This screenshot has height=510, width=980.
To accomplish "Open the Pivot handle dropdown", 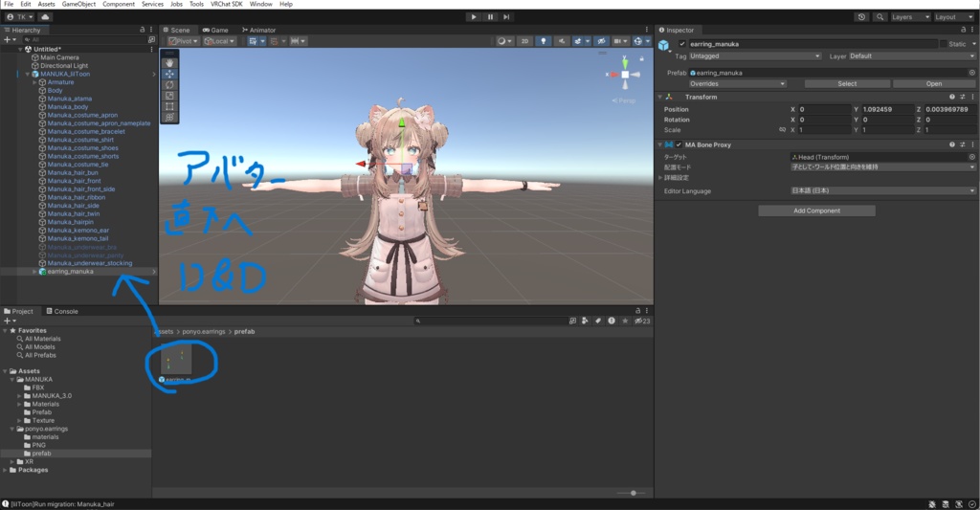I will (183, 41).
